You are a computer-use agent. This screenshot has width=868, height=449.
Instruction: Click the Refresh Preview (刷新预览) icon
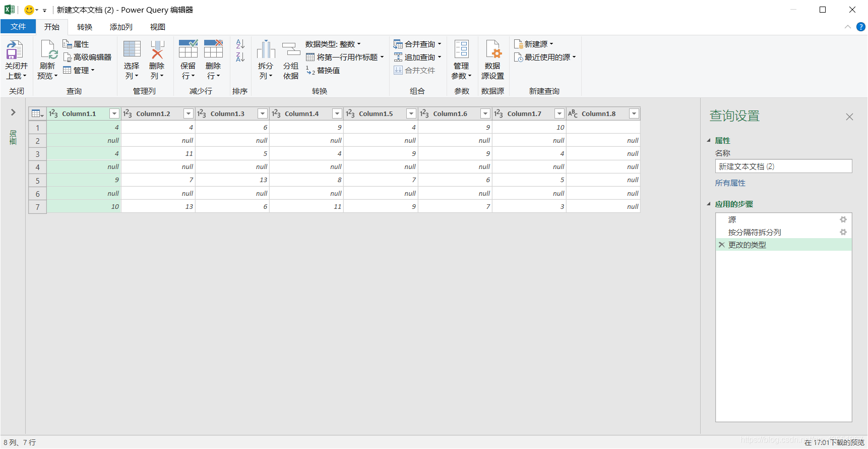pyautogui.click(x=48, y=49)
